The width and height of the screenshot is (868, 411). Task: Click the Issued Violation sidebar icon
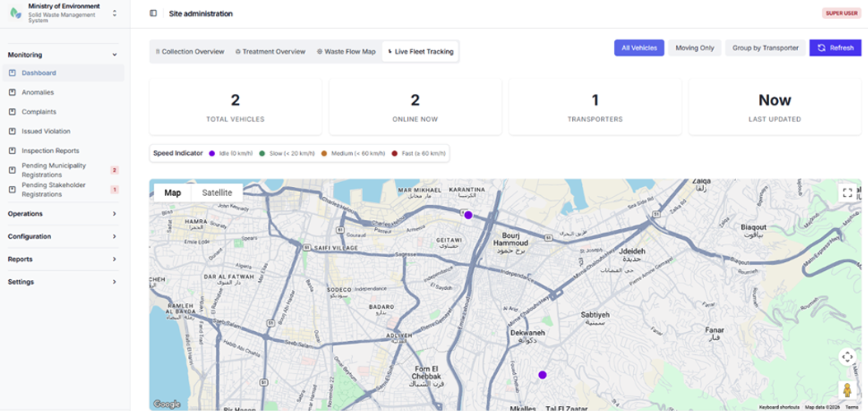coord(12,131)
